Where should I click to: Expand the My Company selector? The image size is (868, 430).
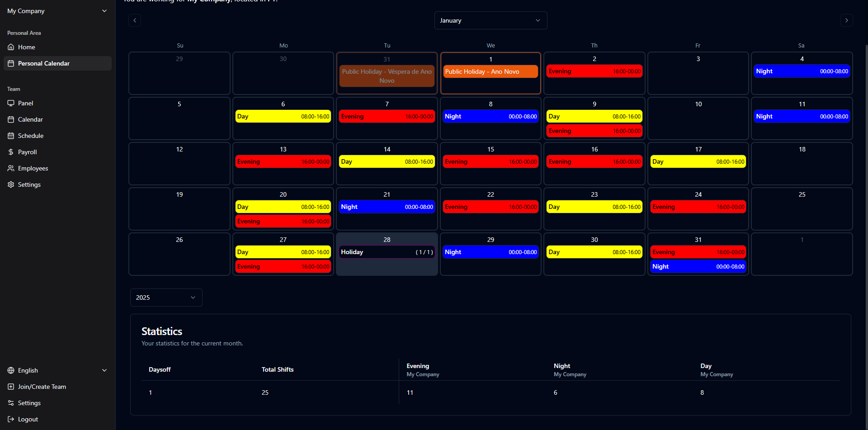tap(57, 11)
